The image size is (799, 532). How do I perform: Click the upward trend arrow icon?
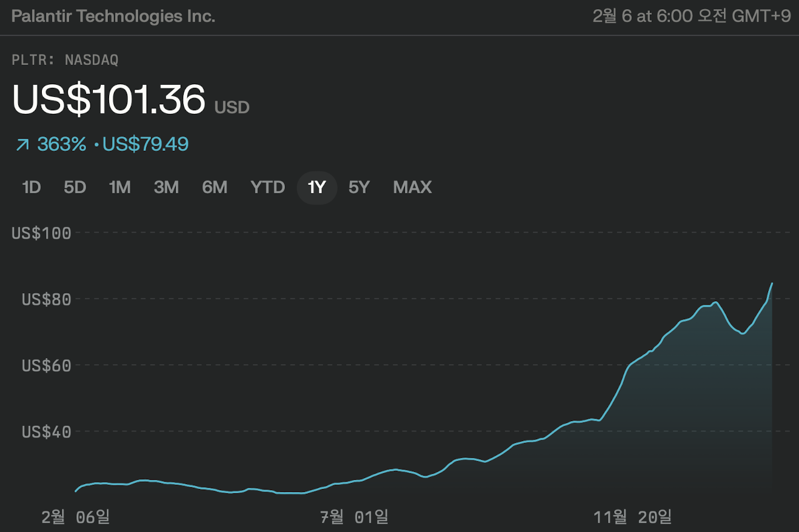[22, 145]
